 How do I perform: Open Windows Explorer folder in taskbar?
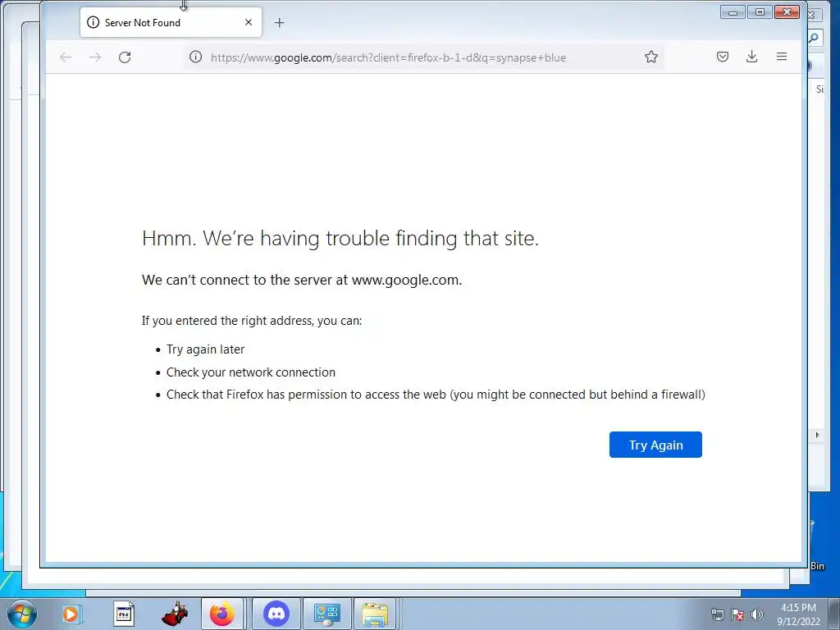point(374,614)
